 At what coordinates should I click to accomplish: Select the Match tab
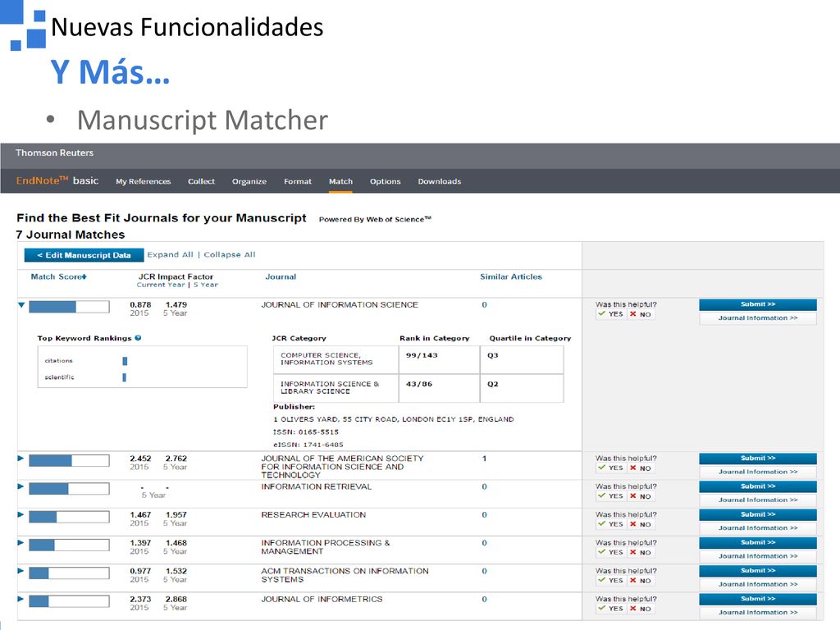(x=340, y=181)
